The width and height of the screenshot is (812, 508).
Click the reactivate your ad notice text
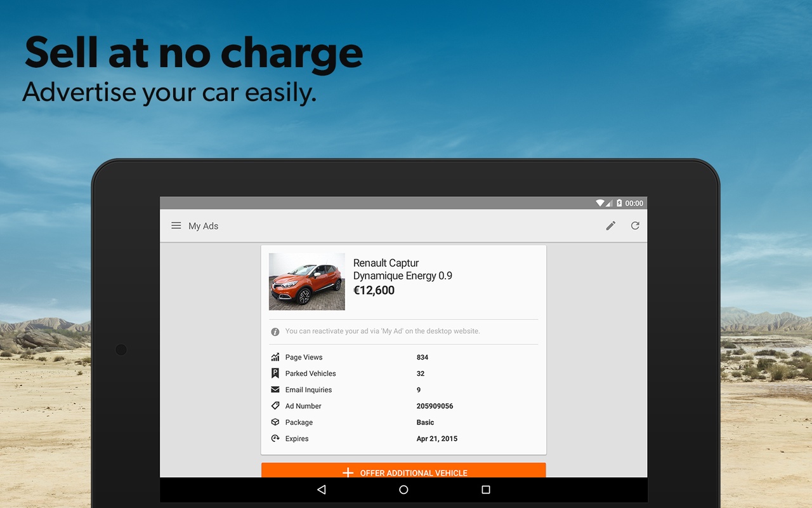[x=383, y=331]
